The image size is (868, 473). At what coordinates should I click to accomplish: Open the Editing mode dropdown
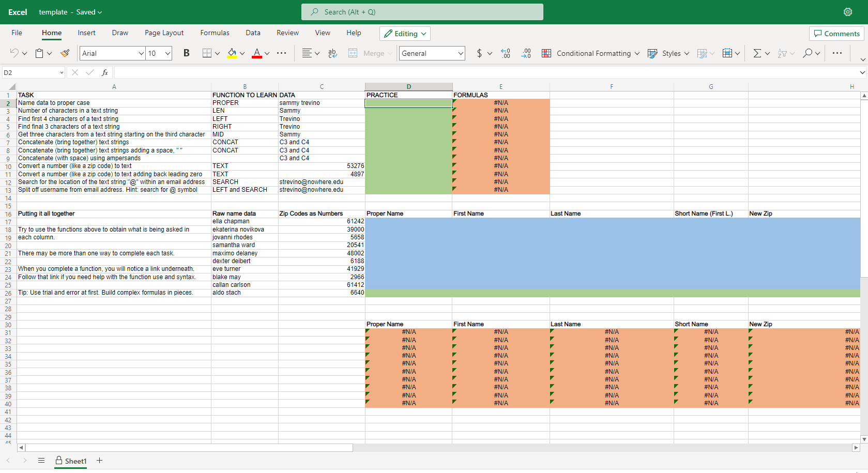coord(405,34)
